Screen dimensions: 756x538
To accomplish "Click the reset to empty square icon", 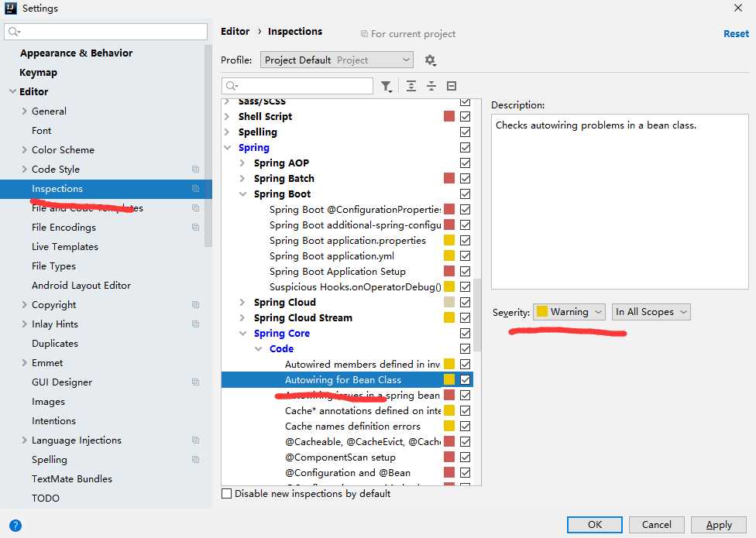I will pyautogui.click(x=452, y=86).
